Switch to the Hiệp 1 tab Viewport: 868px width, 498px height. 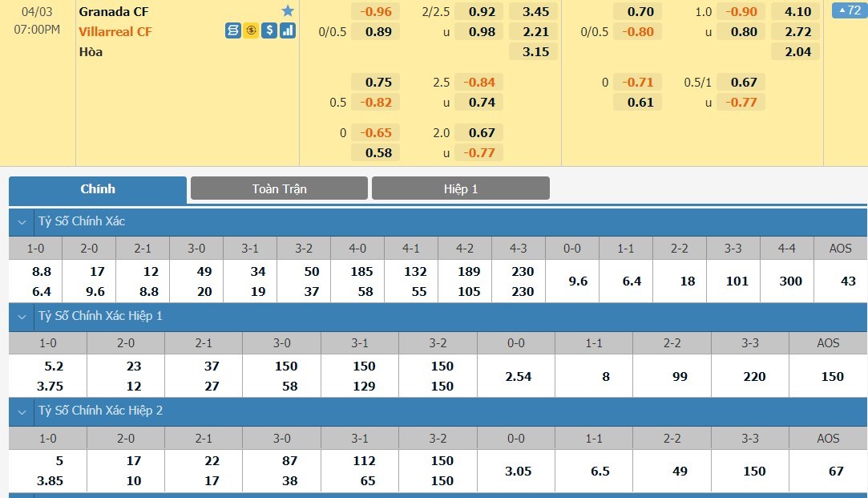[460, 188]
